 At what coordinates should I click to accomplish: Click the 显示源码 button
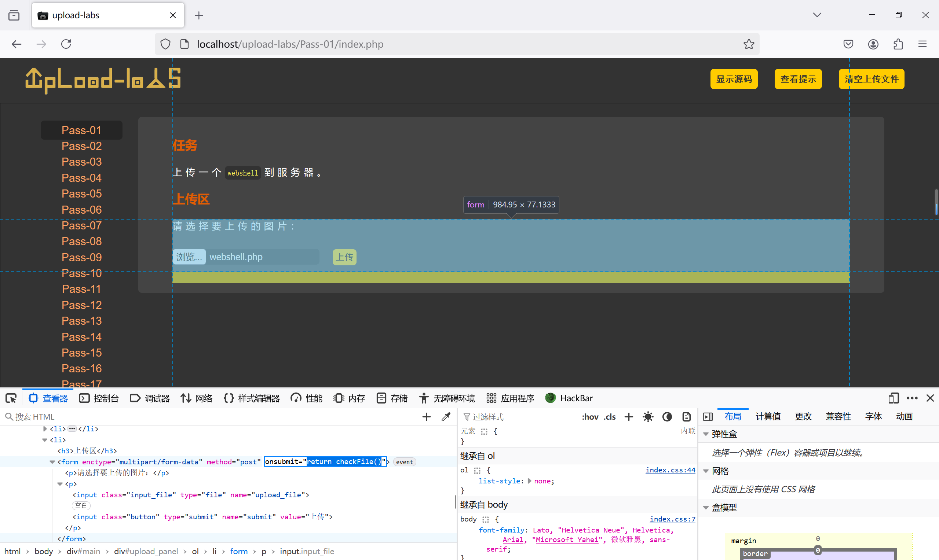point(734,79)
